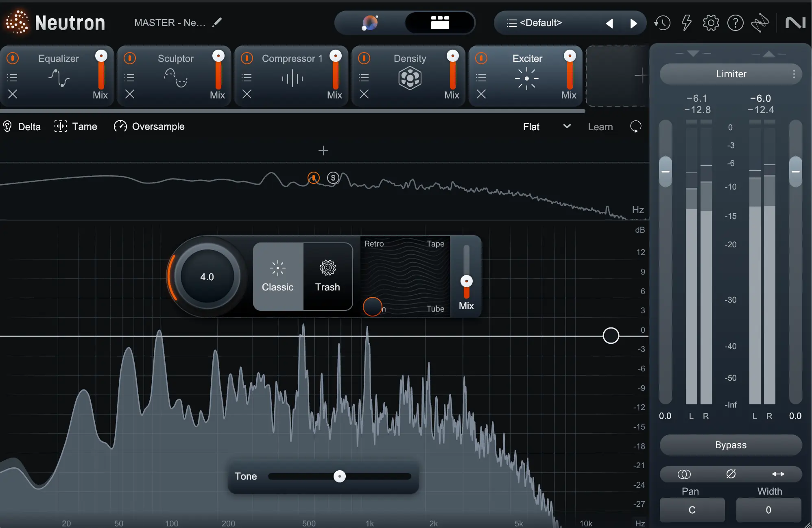Add a band with plus icon
812x528 pixels.
click(x=323, y=151)
